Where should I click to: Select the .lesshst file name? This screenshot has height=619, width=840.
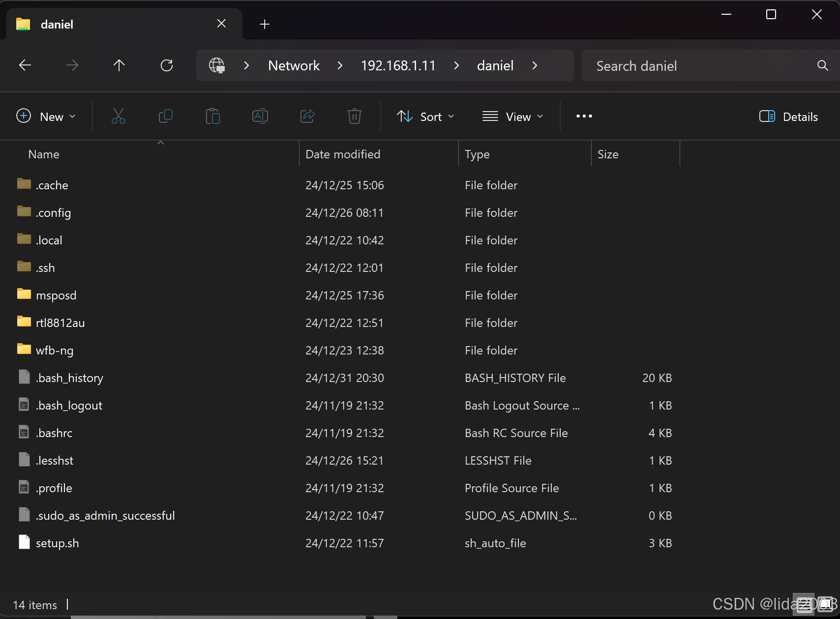click(x=55, y=460)
